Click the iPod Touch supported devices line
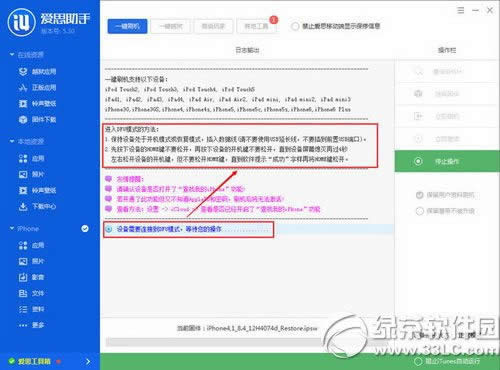The image size is (500, 370). [x=180, y=89]
